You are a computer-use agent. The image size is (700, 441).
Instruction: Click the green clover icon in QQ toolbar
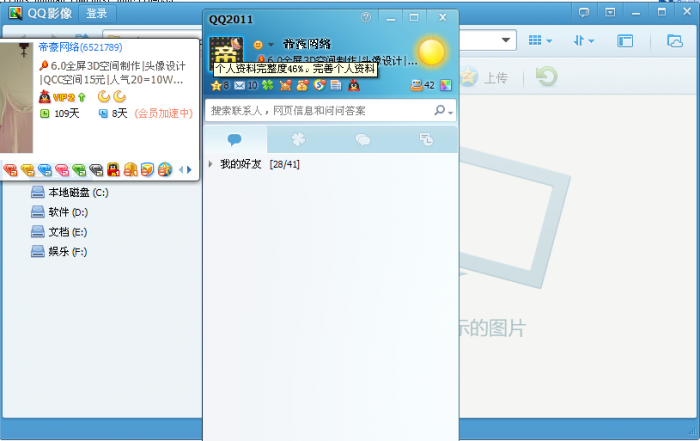[267, 85]
